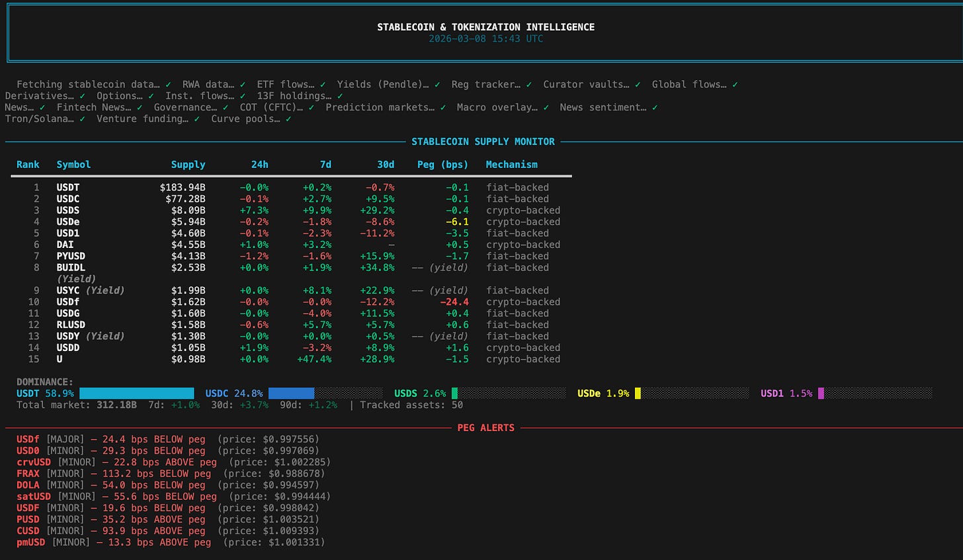Click the crvUSD peg alert line

point(173,462)
